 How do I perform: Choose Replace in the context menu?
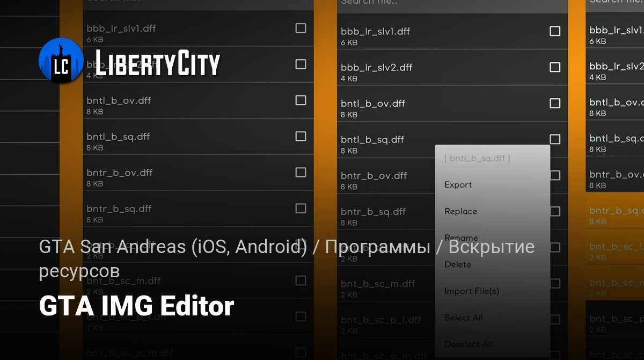coord(460,211)
